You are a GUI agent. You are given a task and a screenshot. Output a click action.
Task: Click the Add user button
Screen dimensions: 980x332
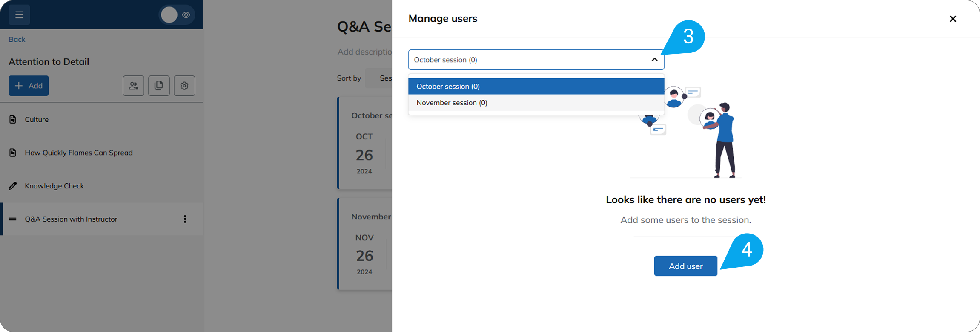click(x=685, y=266)
